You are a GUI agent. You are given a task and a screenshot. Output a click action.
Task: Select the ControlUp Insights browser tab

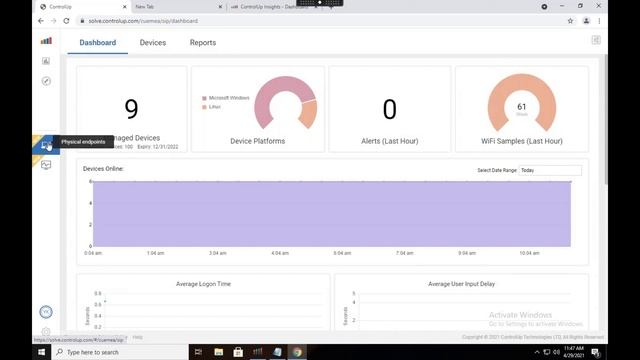(273, 7)
